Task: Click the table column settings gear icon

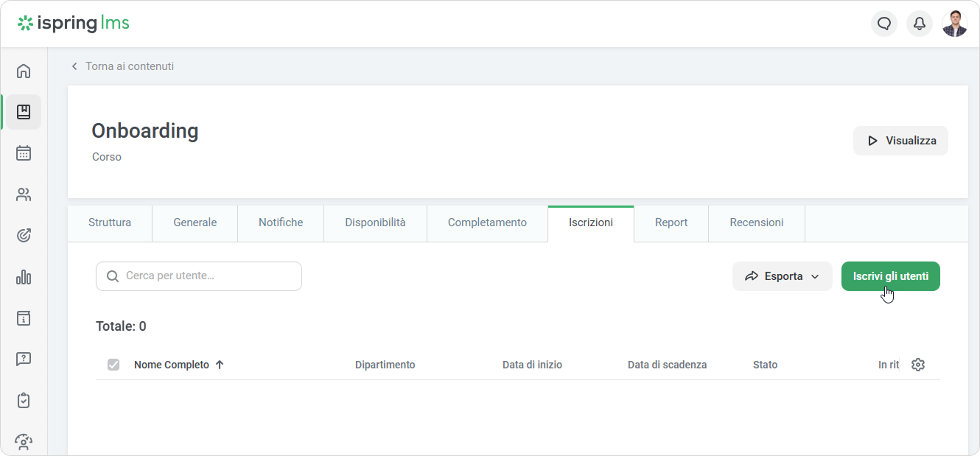Action: 917,365
